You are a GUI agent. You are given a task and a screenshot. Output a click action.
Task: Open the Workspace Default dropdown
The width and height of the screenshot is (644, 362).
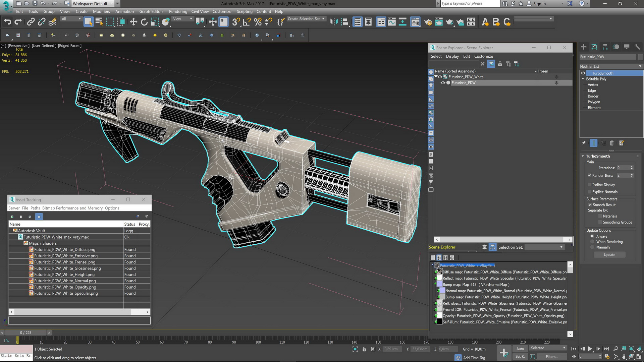(93, 3)
